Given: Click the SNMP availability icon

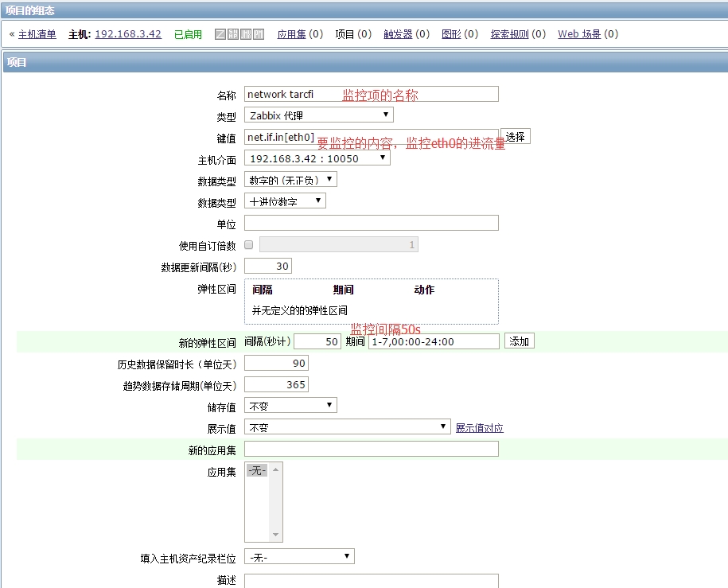Looking at the screenshot, I should (x=233, y=34).
